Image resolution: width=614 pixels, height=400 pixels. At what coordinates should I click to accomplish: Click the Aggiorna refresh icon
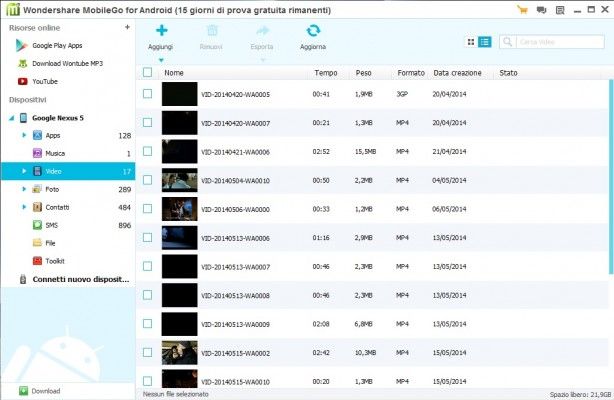click(313, 30)
